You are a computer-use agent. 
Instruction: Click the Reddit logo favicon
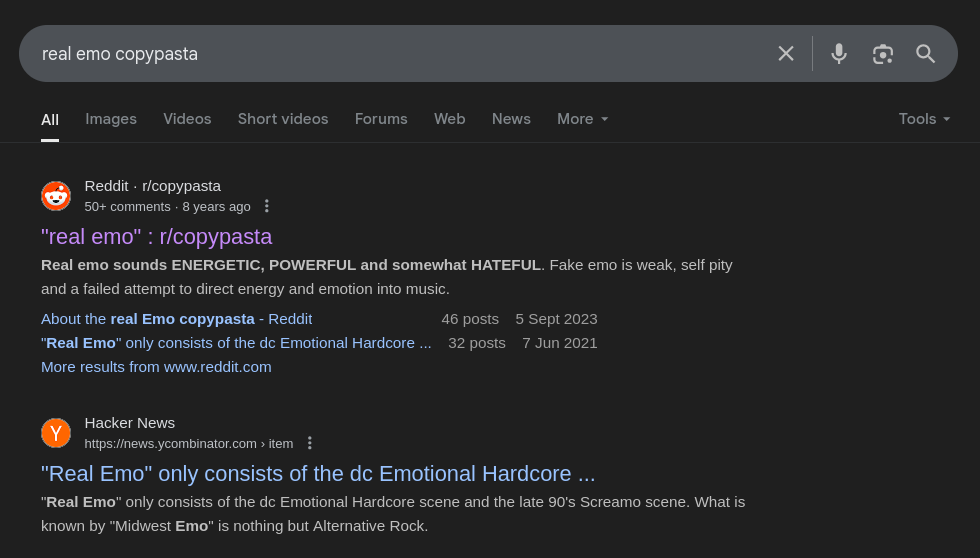[56, 196]
